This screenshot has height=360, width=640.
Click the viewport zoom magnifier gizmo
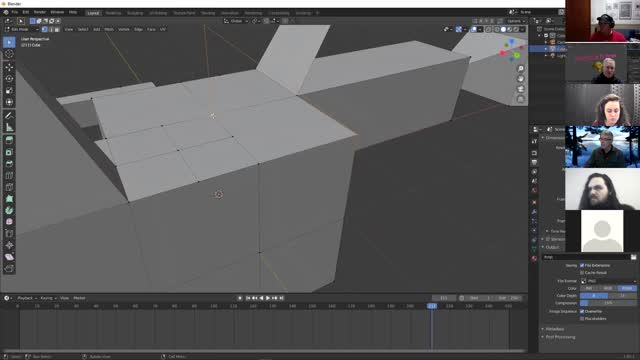pyautogui.click(x=520, y=69)
